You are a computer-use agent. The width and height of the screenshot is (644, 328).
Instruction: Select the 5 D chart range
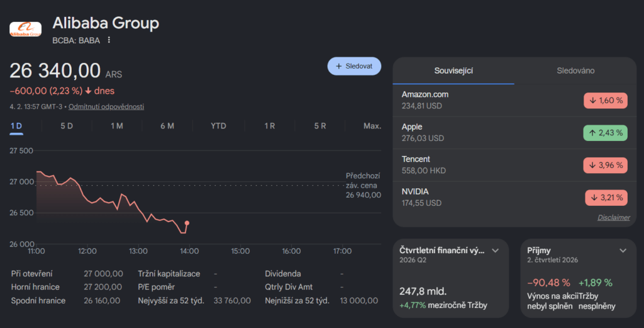(x=67, y=126)
